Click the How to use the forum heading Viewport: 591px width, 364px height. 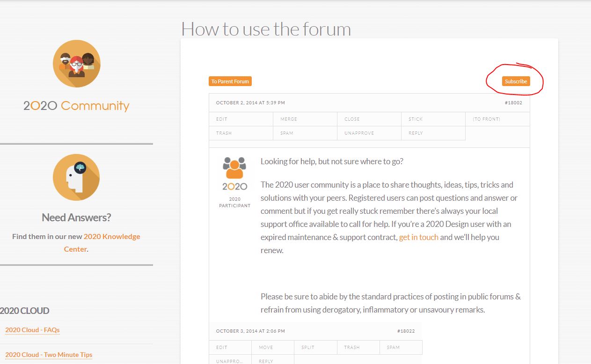[266, 29]
